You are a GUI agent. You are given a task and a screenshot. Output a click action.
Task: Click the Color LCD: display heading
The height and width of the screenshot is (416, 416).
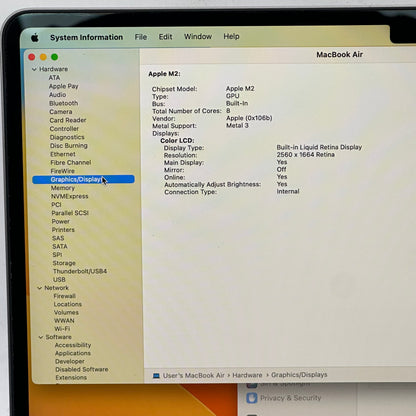tap(177, 141)
